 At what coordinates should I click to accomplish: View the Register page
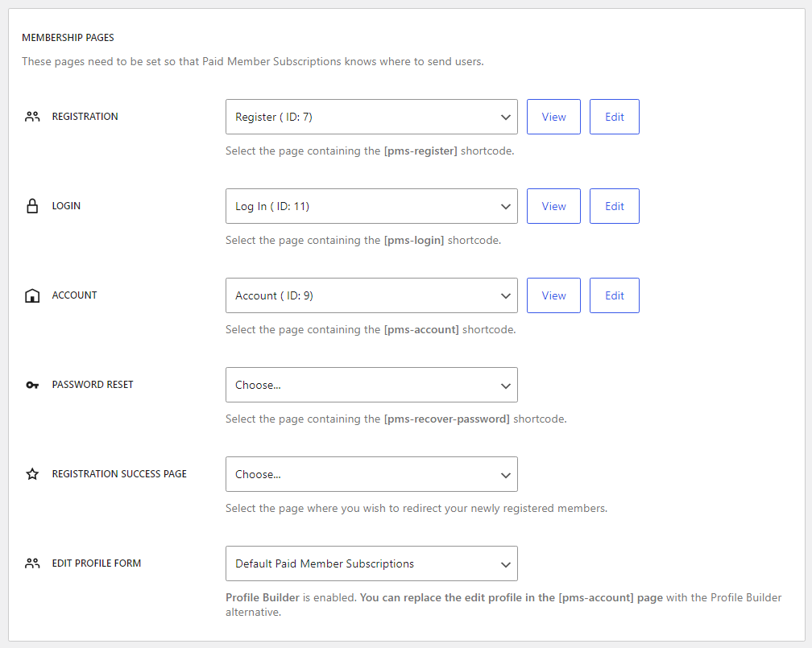coord(553,117)
